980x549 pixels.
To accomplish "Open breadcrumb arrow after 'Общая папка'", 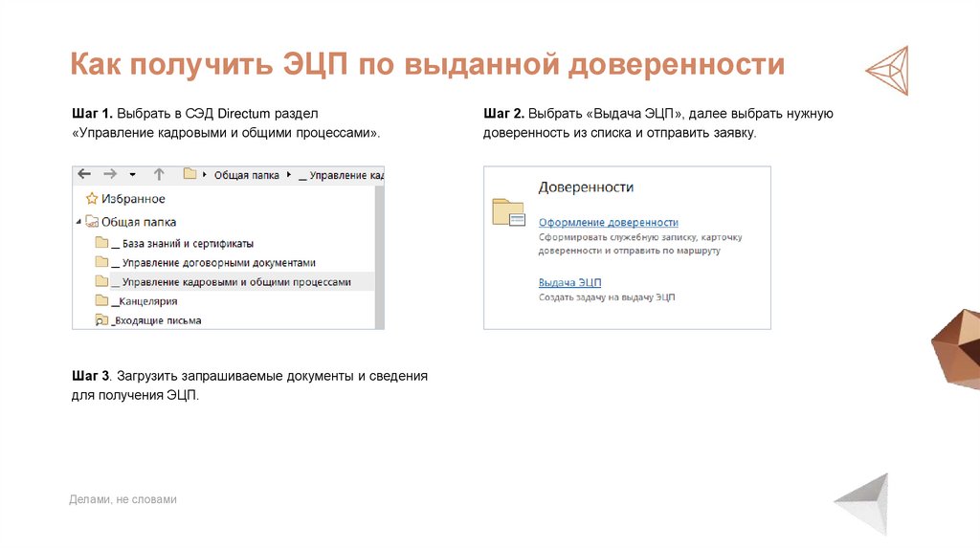I will (x=289, y=175).
